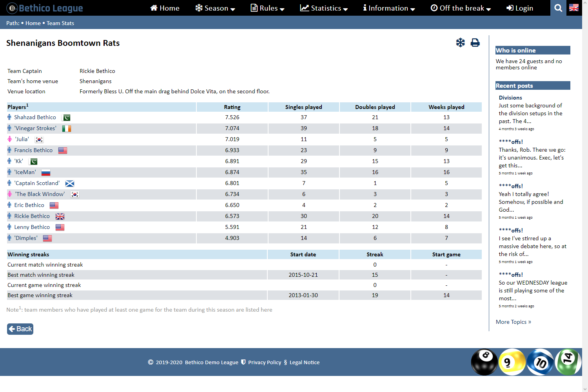Click the printer icon

click(475, 43)
